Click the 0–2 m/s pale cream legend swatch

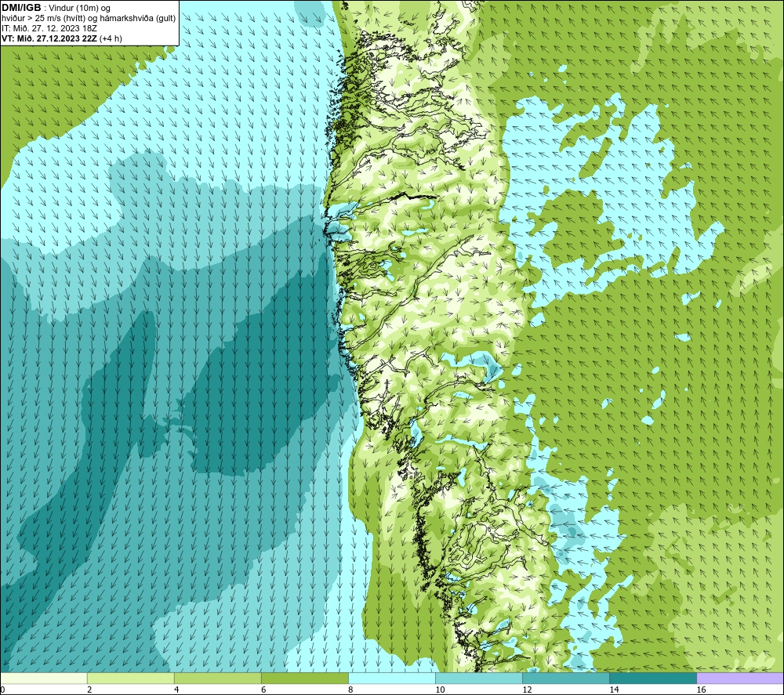44,679
